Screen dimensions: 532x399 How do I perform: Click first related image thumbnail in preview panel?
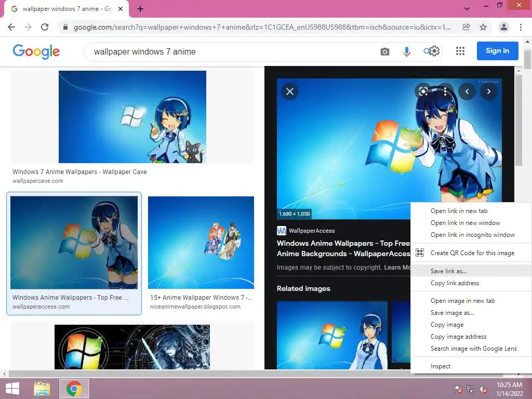[332, 335]
